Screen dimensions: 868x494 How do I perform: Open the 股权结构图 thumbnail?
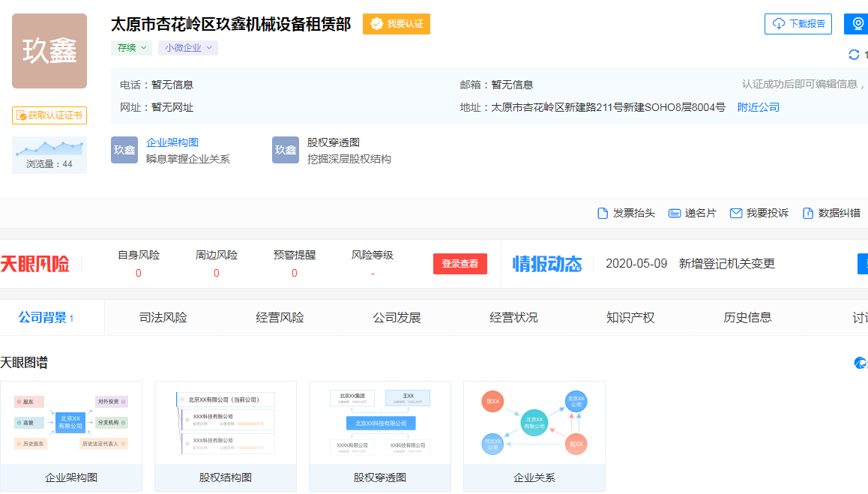(x=225, y=435)
